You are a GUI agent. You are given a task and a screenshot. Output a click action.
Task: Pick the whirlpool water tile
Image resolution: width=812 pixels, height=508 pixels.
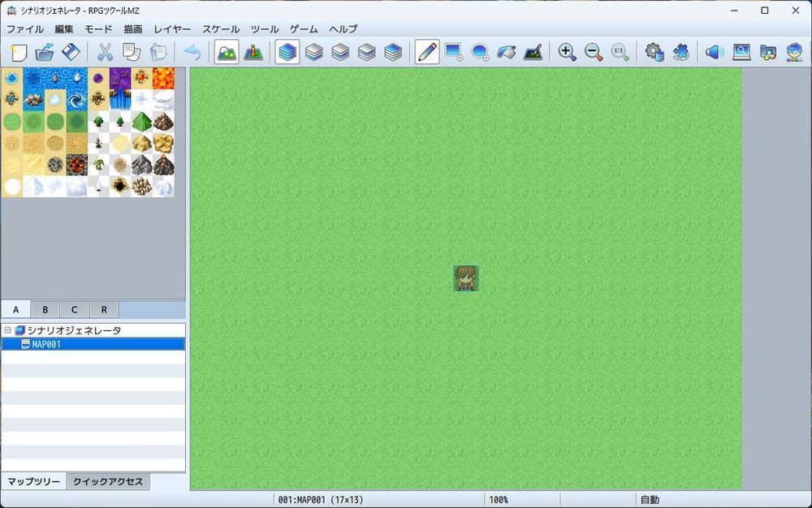pos(76,100)
